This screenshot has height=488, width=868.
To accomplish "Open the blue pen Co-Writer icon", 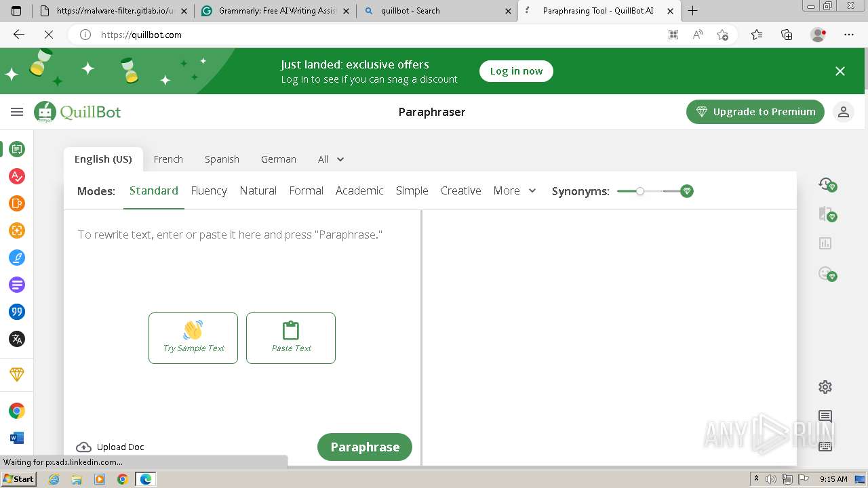I will pos(17,258).
